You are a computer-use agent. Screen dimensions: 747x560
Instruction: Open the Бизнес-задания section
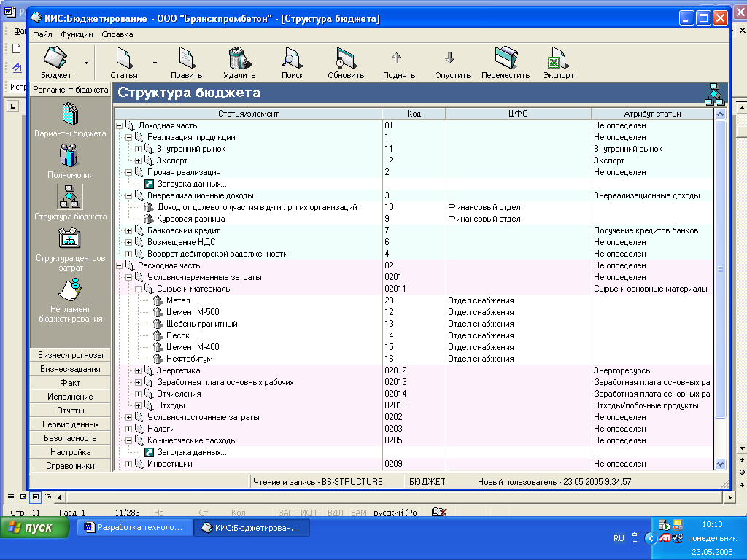click(x=71, y=369)
